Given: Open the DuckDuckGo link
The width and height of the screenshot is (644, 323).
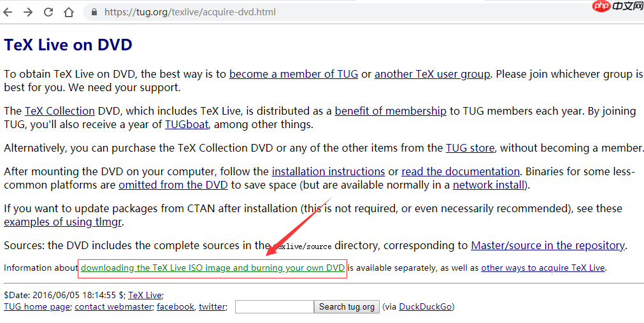Looking at the screenshot, I should [x=425, y=306].
